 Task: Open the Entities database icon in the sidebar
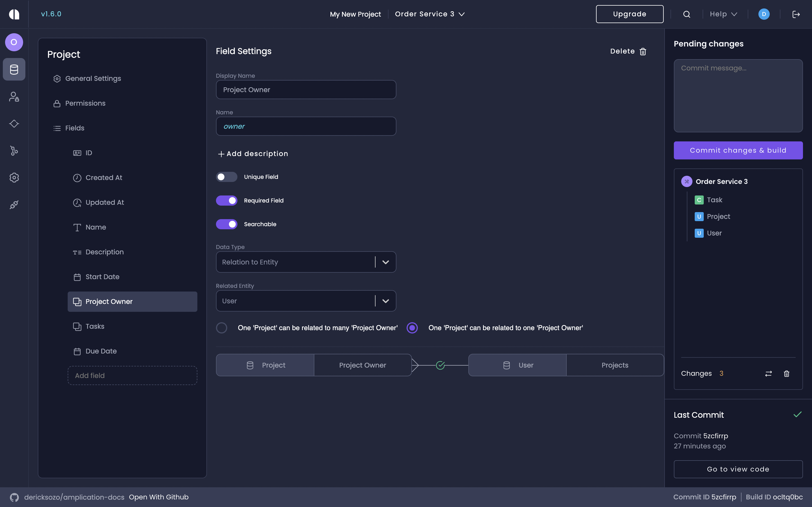coord(14,69)
